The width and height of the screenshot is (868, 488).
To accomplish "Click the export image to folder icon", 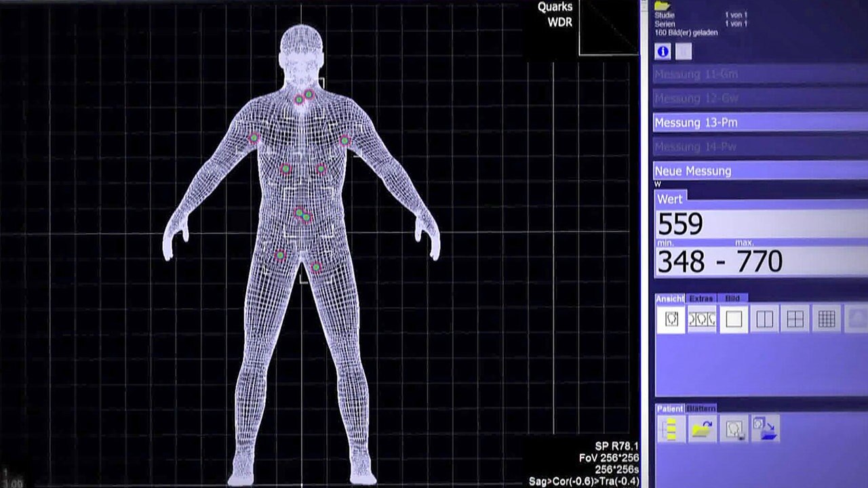I will [x=764, y=429].
